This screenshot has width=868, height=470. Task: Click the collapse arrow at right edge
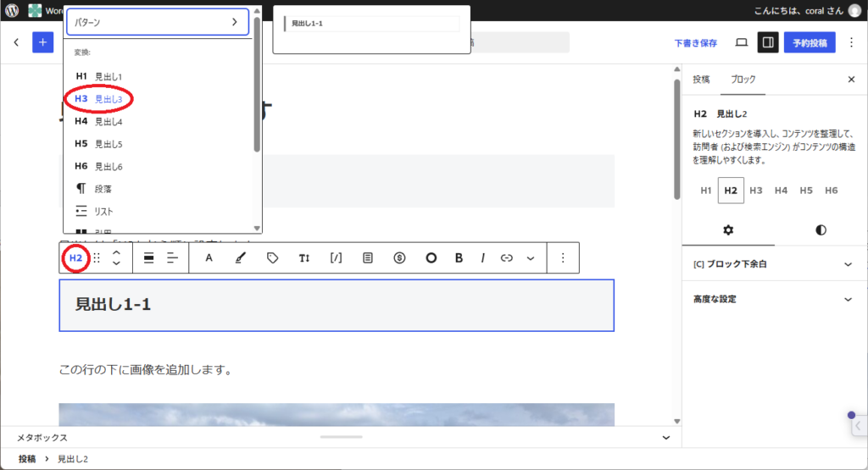tap(859, 426)
